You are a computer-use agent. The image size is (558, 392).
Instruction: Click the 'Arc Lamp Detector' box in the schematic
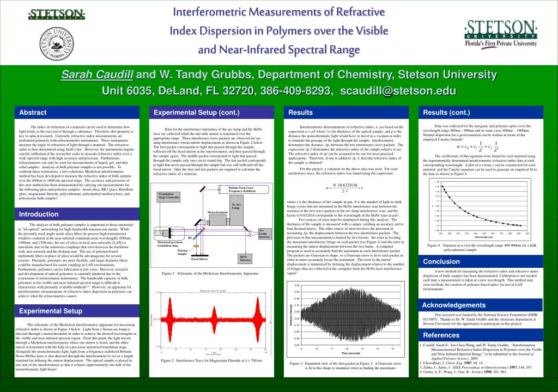pos(264,234)
